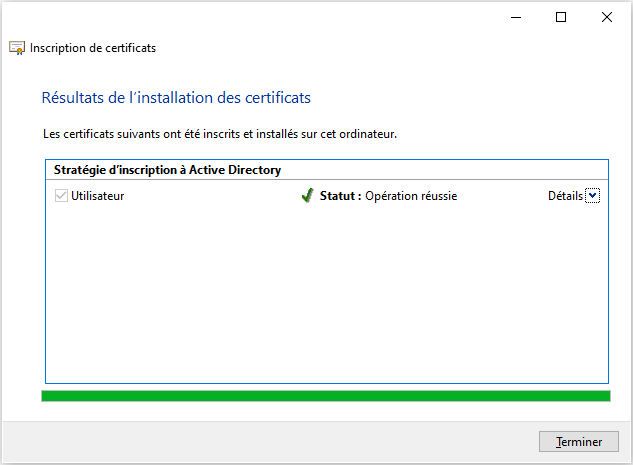Screen dimensions: 633x465
Task: Minimize the certificate enrollment window
Action: pyautogui.click(x=515, y=17)
